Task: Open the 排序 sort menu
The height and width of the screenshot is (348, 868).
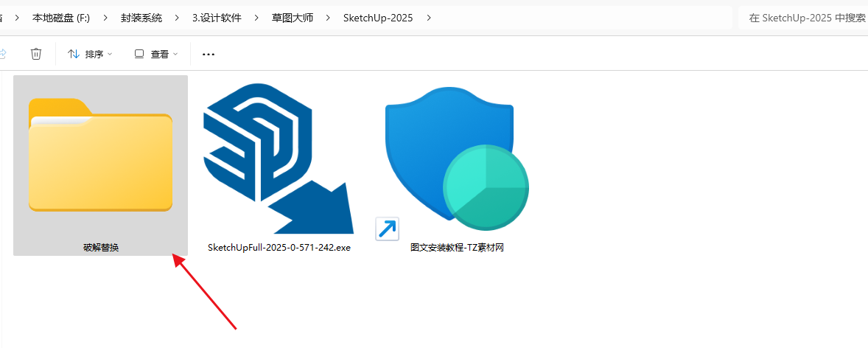Action: pos(90,54)
